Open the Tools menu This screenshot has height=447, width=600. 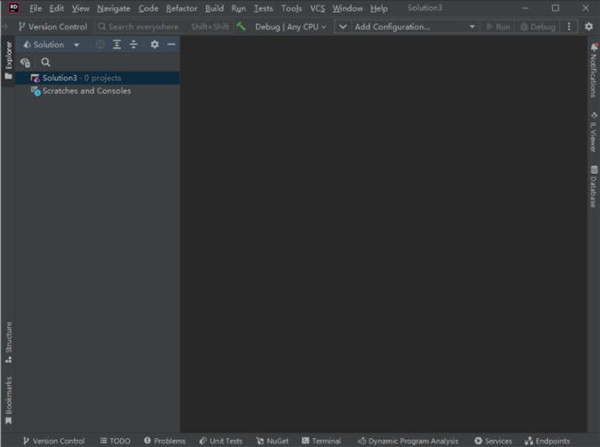[292, 8]
